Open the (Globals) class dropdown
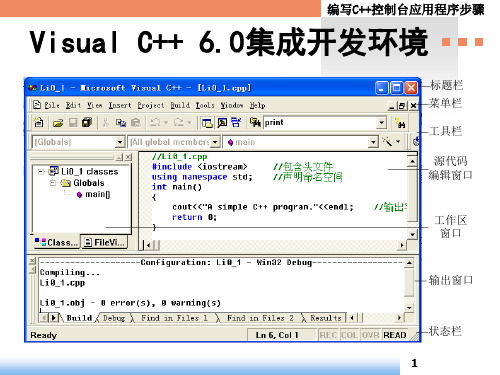This screenshot has width=500, height=375. click(120, 142)
